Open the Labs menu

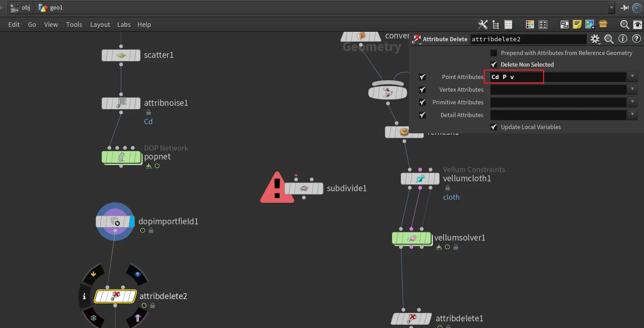pos(124,24)
